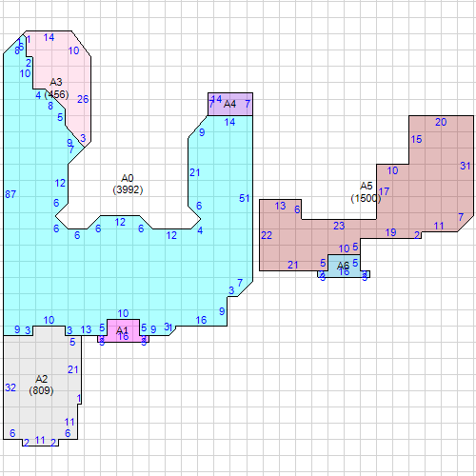The width and height of the screenshot is (476, 476).
Task: Select the 15 dimension in brown area
Action: [416, 139]
